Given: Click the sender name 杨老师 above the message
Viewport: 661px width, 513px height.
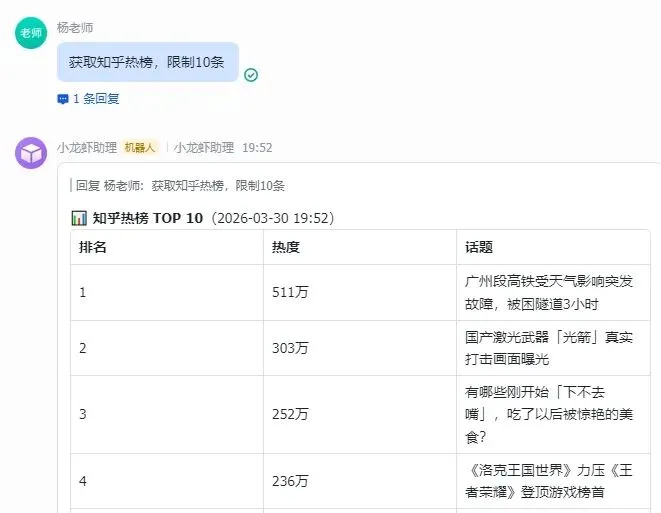Looking at the screenshot, I should (x=75, y=28).
